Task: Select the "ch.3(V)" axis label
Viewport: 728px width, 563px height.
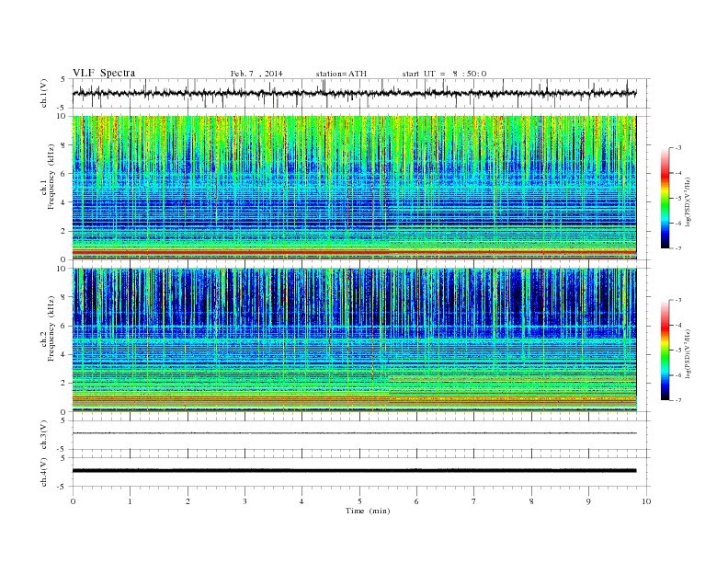Action: 44,435
